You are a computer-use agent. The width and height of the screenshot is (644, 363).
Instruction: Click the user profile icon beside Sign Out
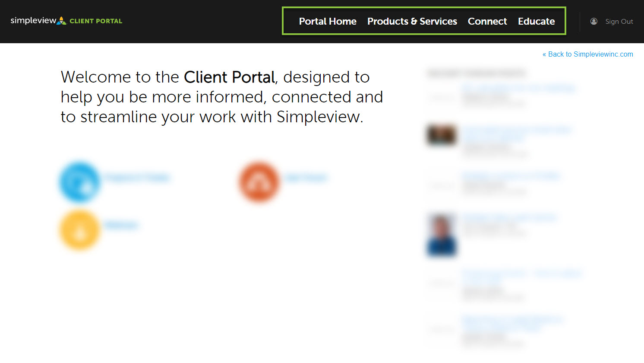click(594, 21)
